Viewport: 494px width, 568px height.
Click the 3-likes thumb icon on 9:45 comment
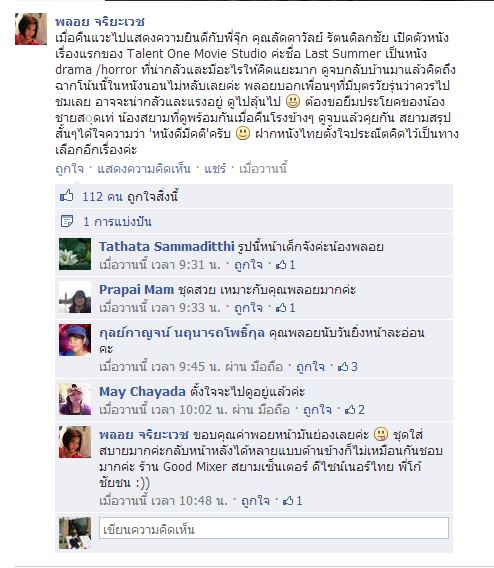tap(343, 367)
